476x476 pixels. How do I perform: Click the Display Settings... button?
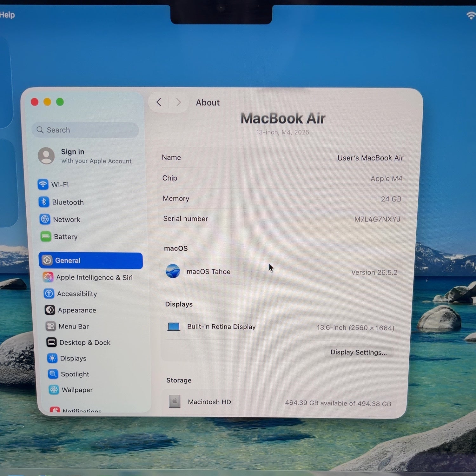tap(359, 352)
